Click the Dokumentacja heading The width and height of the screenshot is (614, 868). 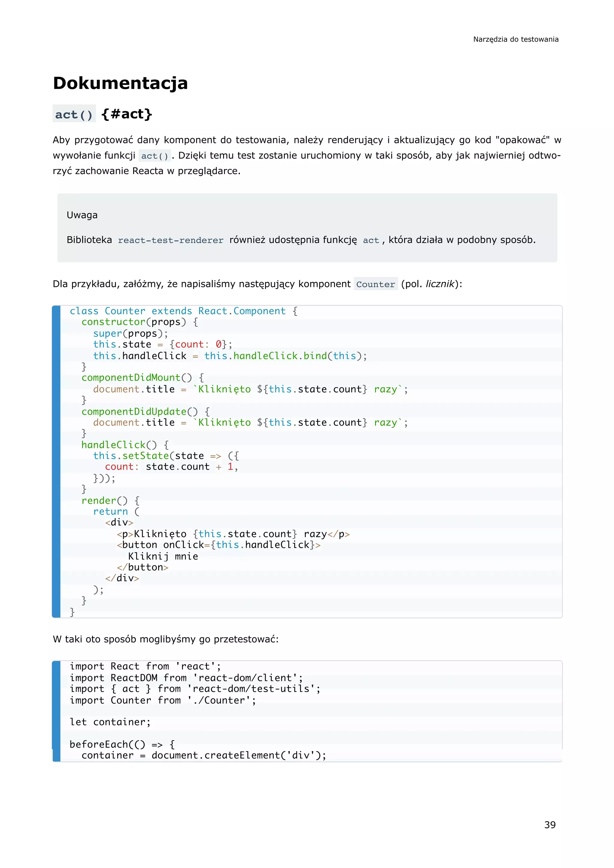pos(120,83)
